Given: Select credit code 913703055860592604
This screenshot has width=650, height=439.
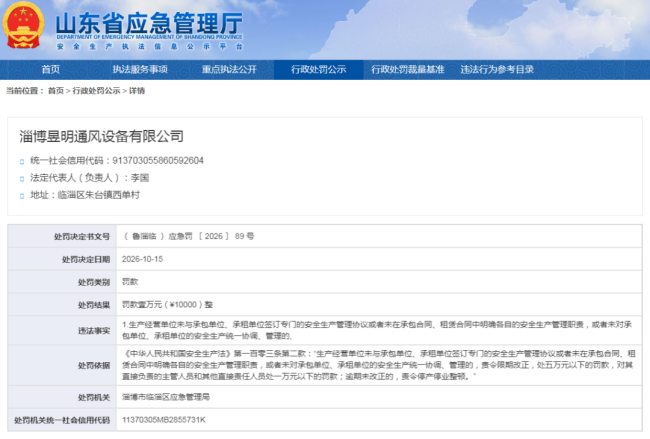Looking at the screenshot, I should (158, 161).
